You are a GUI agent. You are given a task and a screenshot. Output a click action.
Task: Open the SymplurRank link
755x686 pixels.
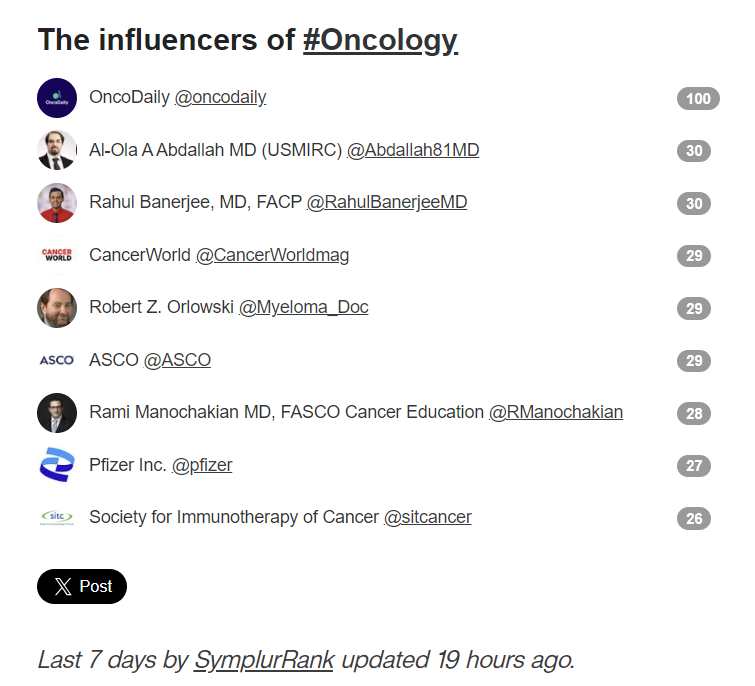point(264,660)
